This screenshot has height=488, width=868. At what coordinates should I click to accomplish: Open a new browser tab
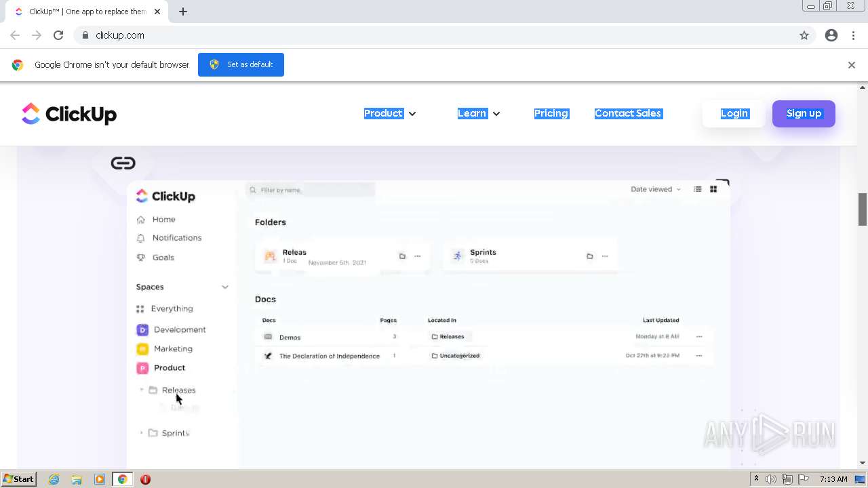pyautogui.click(x=183, y=11)
